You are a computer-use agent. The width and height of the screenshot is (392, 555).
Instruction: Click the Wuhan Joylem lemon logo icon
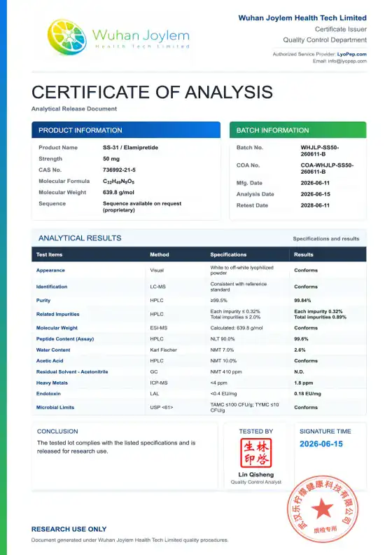(67, 37)
